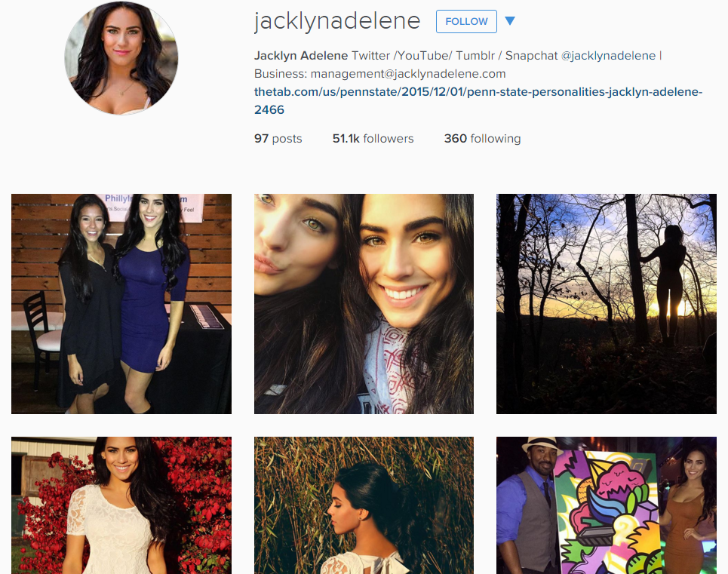
Task: Expand the dropdown arrow beside FOLLOW
Action: pos(510,21)
